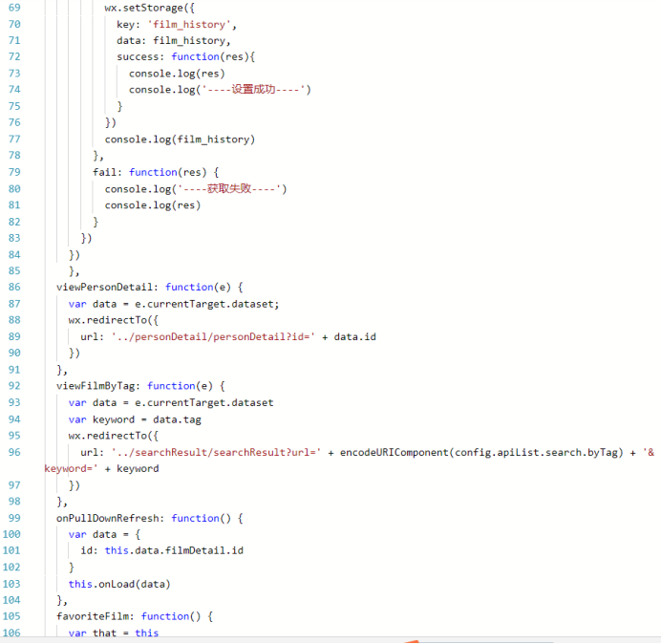Click encodeURIComponent on line 96

coord(394,453)
